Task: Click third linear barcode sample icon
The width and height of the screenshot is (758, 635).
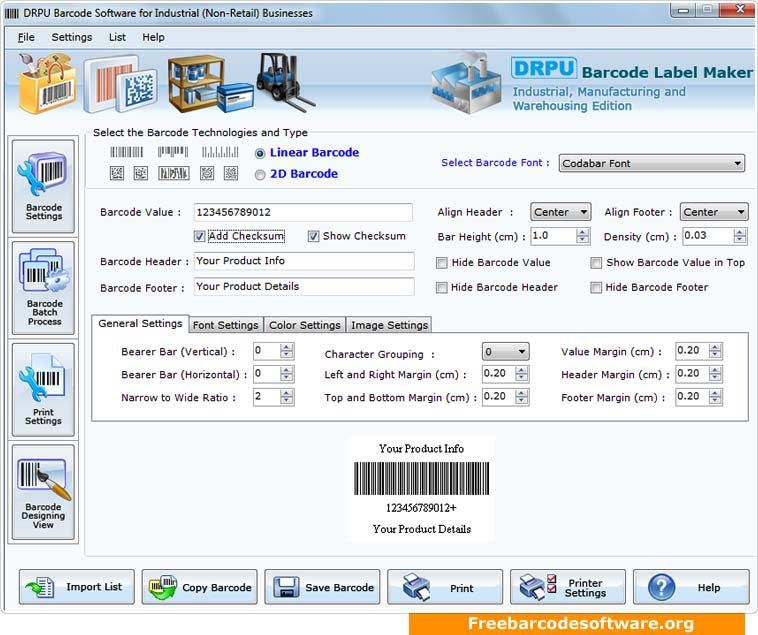Action: (x=220, y=152)
